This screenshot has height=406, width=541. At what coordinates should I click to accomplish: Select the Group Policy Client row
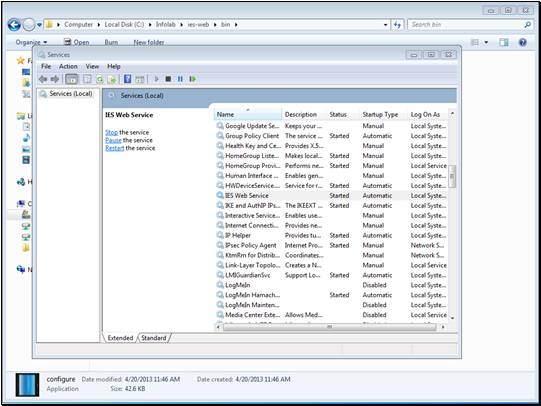[x=331, y=136]
